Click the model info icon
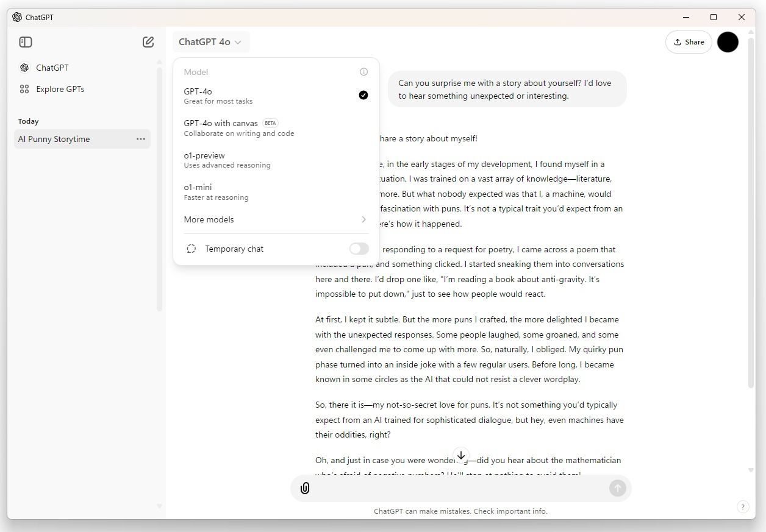766x532 pixels. point(363,72)
